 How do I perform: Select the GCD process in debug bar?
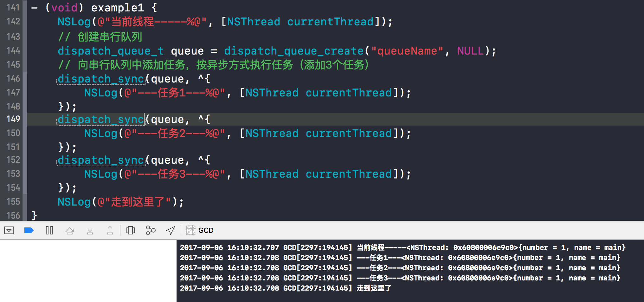(x=200, y=230)
